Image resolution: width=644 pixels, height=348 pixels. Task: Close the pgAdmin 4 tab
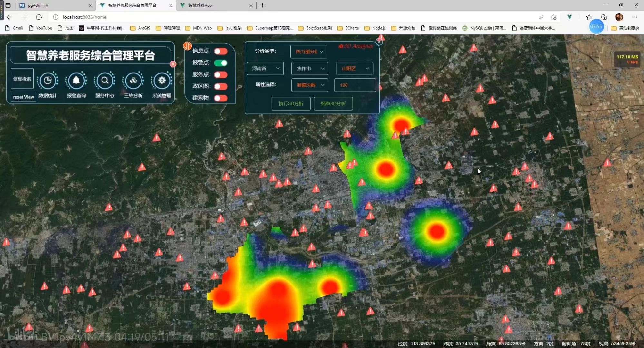click(x=91, y=5)
